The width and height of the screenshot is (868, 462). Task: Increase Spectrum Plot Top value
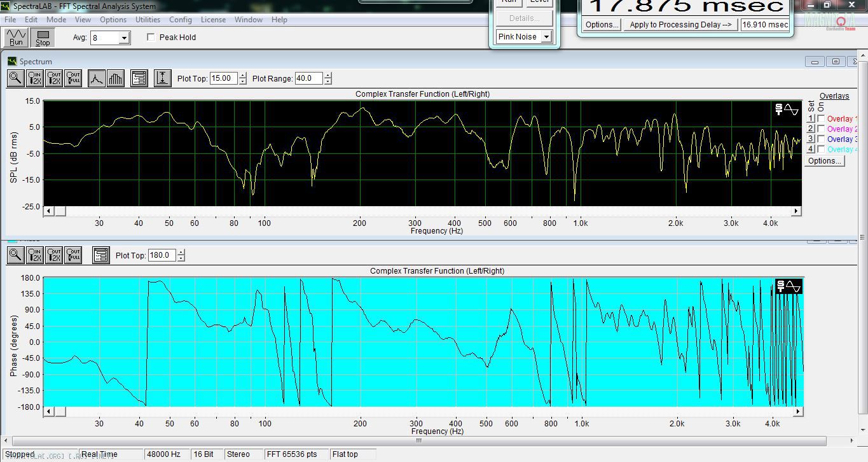point(242,76)
